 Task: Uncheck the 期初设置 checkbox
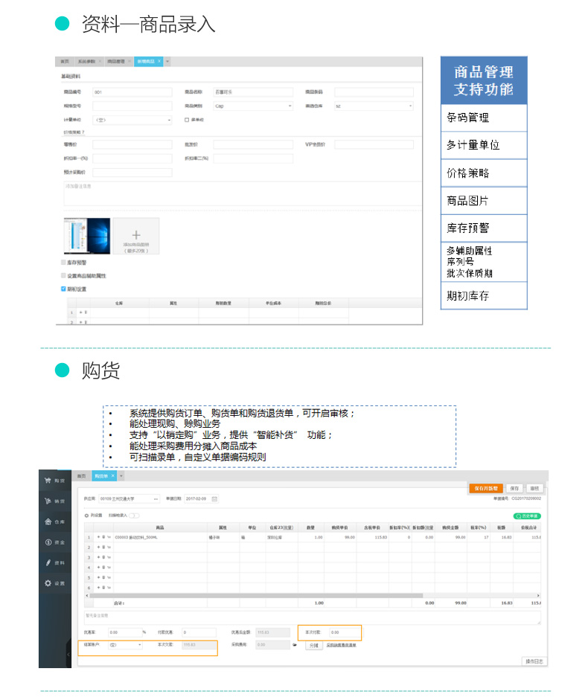pos(63,289)
